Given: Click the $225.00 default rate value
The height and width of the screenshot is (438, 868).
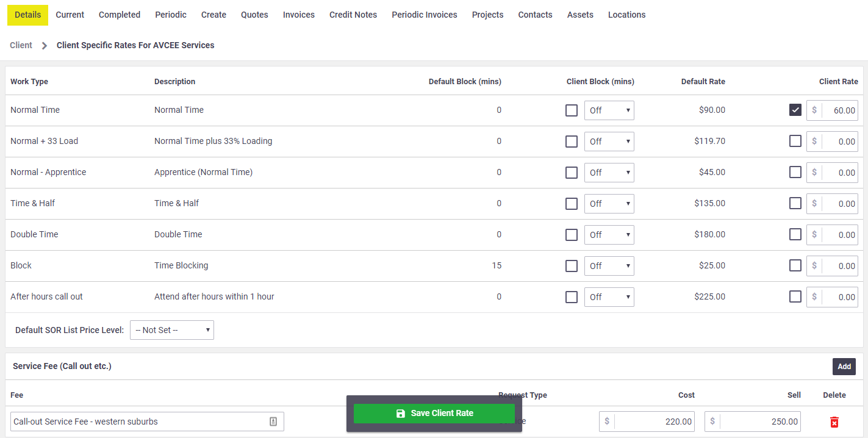Looking at the screenshot, I should point(710,296).
